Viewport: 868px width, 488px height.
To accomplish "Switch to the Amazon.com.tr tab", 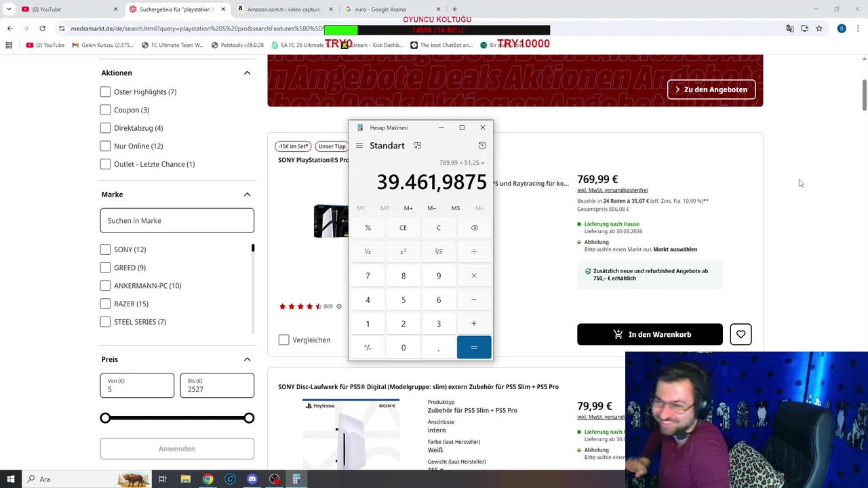I will coord(285,9).
